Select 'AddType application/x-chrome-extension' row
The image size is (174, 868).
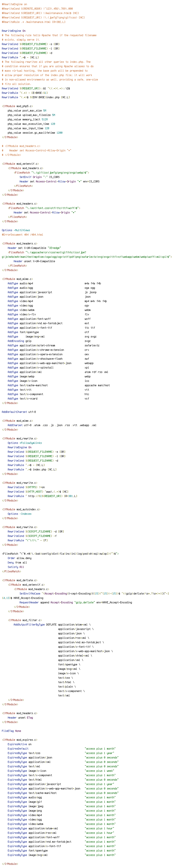coord(48,350)
